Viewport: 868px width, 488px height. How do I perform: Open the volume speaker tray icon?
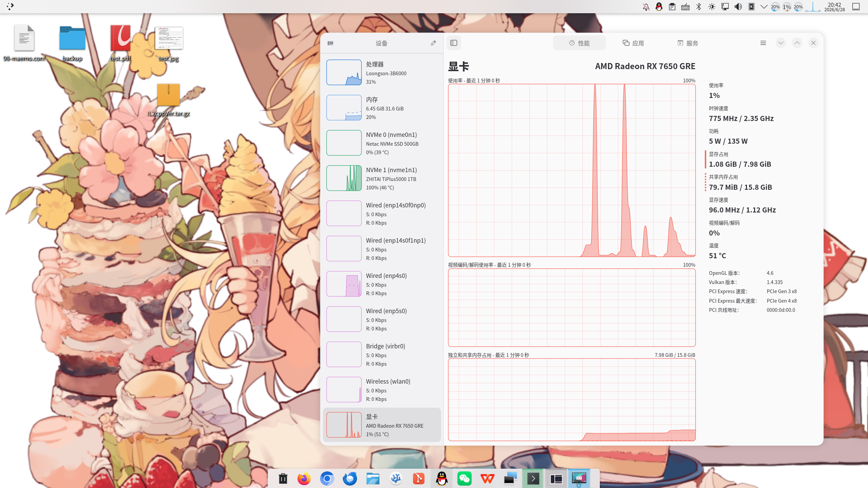[738, 7]
